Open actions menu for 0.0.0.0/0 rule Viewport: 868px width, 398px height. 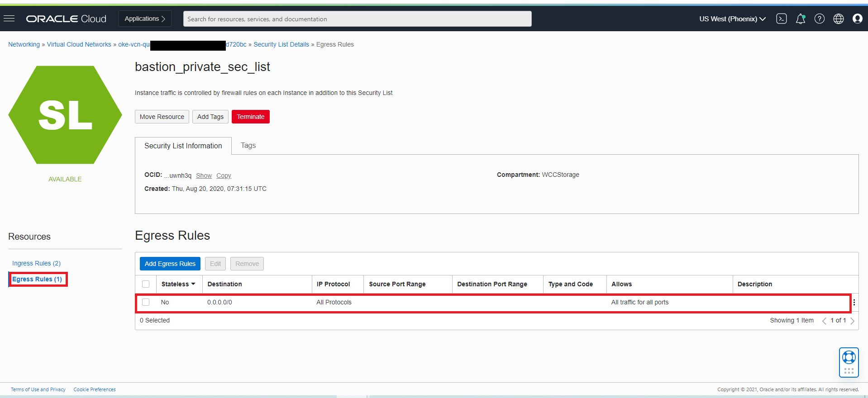[854, 303]
